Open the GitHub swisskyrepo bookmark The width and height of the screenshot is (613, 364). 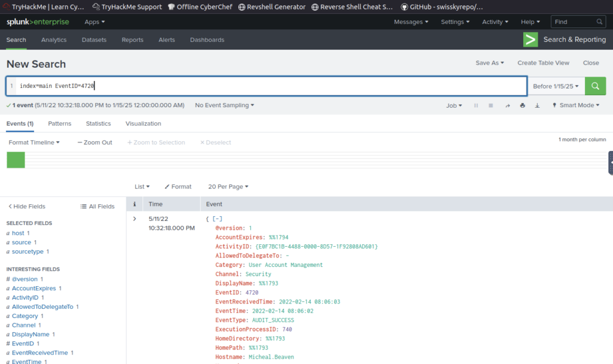[442, 7]
